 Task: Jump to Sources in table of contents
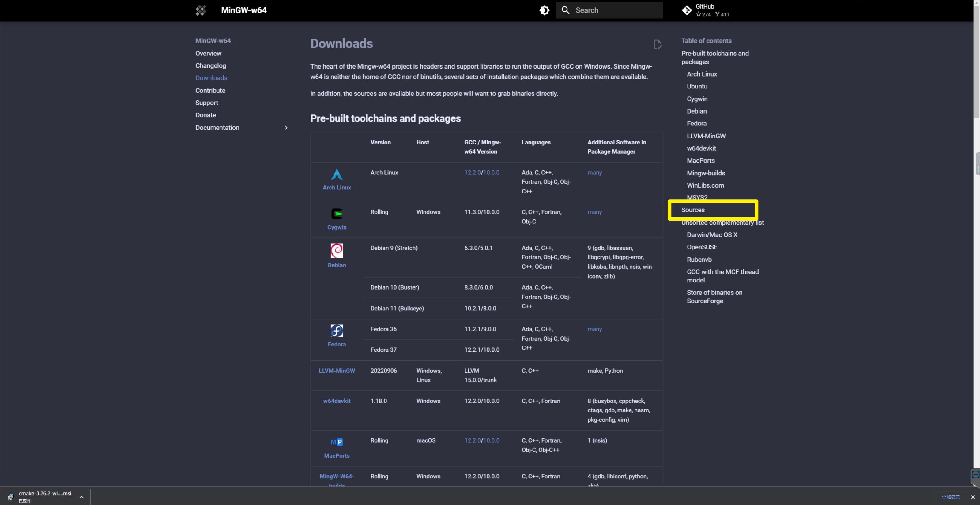693,210
